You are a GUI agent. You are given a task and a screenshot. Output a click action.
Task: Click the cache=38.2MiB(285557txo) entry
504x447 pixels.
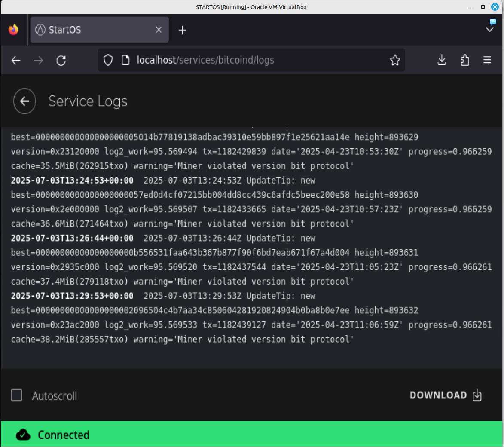click(70, 339)
